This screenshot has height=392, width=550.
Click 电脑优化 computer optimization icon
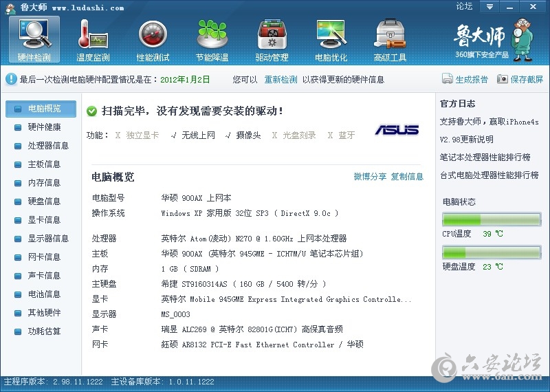click(331, 39)
